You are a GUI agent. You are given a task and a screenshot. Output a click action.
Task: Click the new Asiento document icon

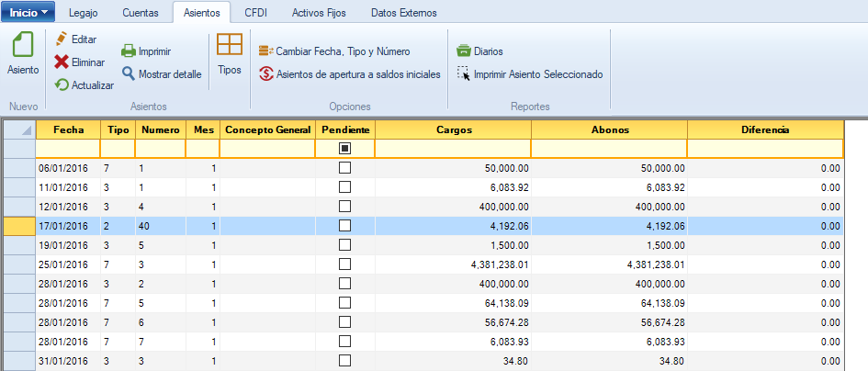click(22, 46)
